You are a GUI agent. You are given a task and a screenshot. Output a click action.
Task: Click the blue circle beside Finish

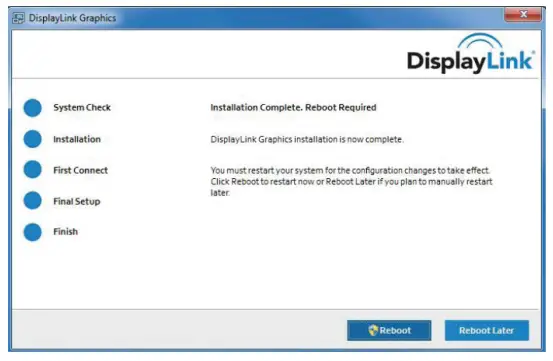click(32, 232)
